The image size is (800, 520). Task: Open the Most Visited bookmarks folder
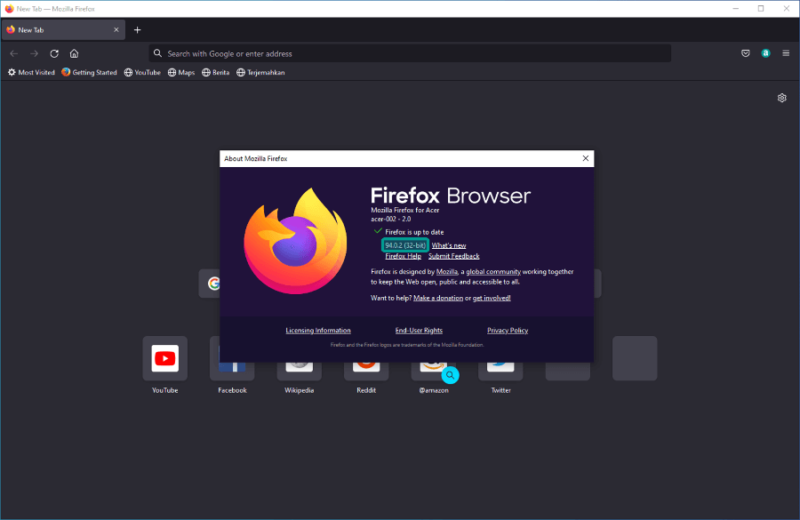point(31,72)
